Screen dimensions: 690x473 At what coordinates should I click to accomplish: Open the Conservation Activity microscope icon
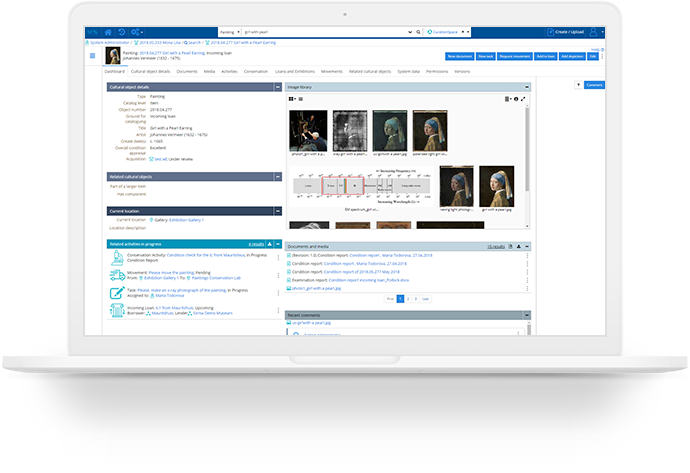pyautogui.click(x=117, y=258)
